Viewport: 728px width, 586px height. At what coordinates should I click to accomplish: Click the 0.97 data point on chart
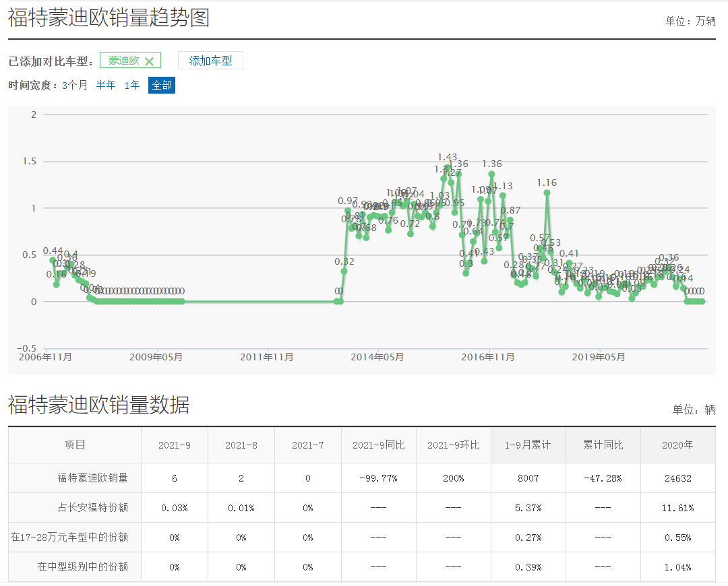coord(348,211)
